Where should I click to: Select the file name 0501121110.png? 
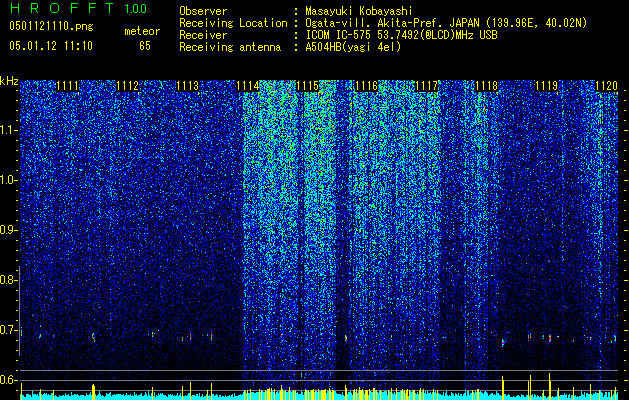click(x=51, y=26)
